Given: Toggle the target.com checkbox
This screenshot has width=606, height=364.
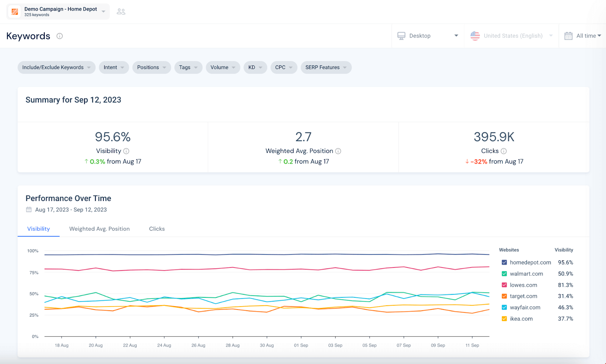Looking at the screenshot, I should click(x=504, y=296).
